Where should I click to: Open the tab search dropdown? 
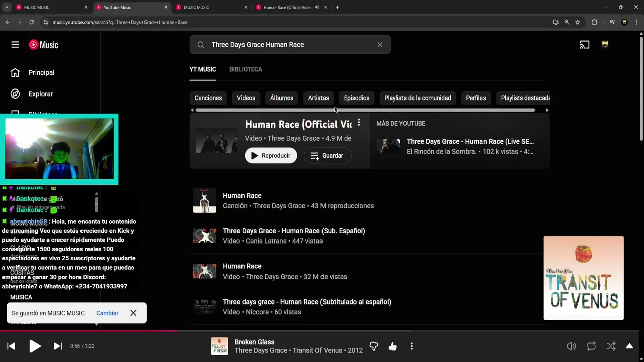pyautogui.click(x=7, y=7)
